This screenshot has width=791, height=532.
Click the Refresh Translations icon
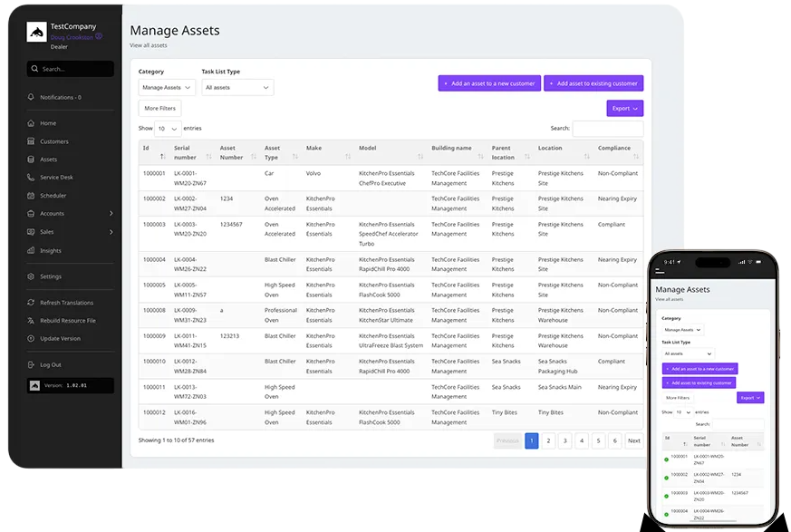click(x=31, y=303)
